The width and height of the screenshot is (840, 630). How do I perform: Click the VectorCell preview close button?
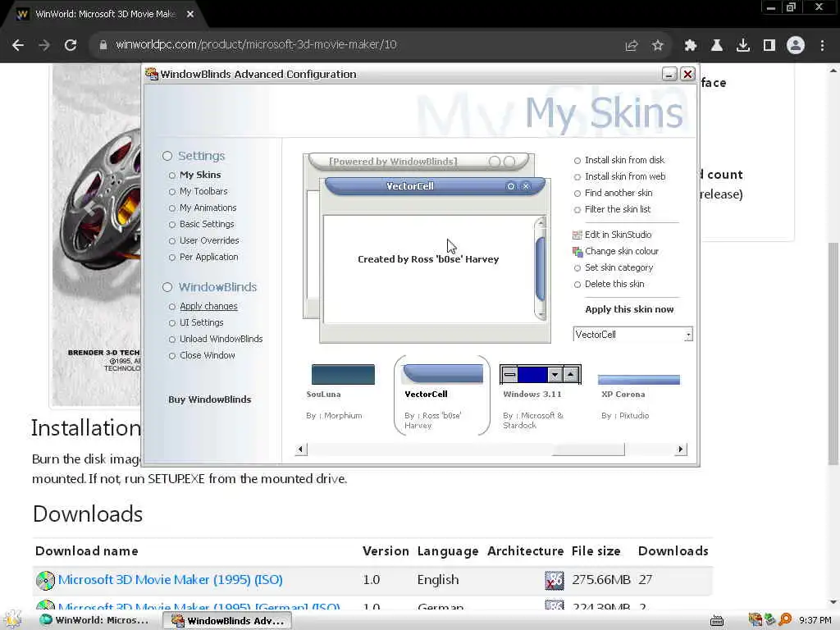click(x=527, y=186)
